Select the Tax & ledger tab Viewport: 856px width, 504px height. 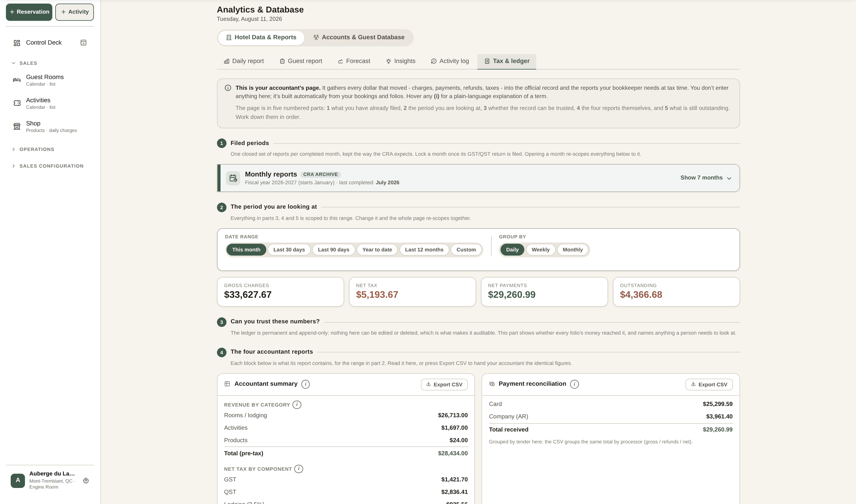(506, 61)
